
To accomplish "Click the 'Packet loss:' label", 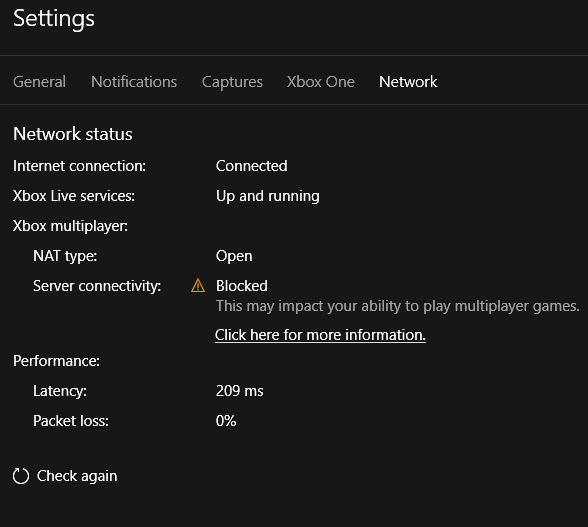I will (71, 421).
